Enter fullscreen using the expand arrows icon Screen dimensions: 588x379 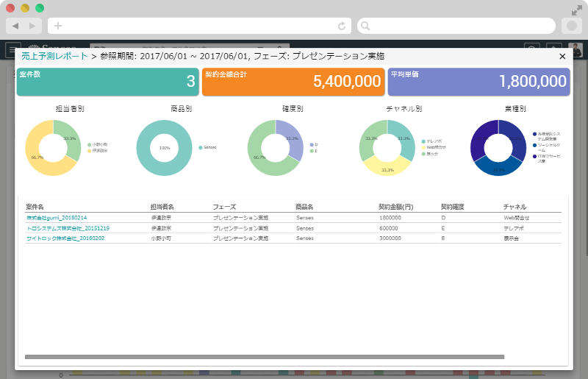tap(576, 10)
